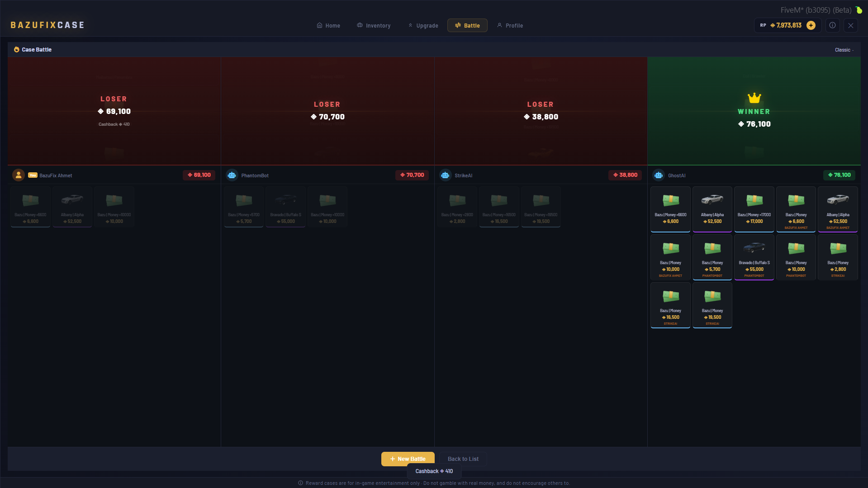The width and height of the screenshot is (868, 488).
Task: Click the GhostAI player name
Action: (677, 175)
